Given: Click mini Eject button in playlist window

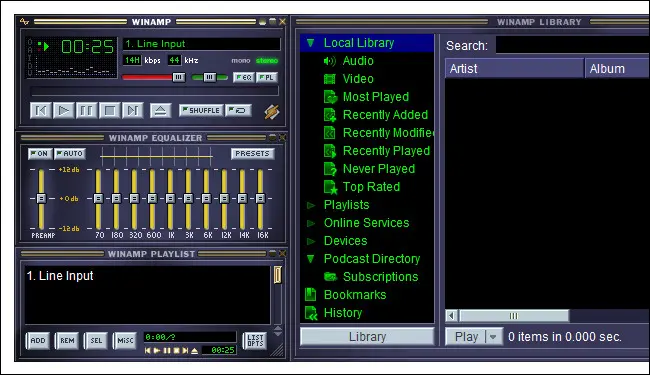Looking at the screenshot, I should 194,351.
